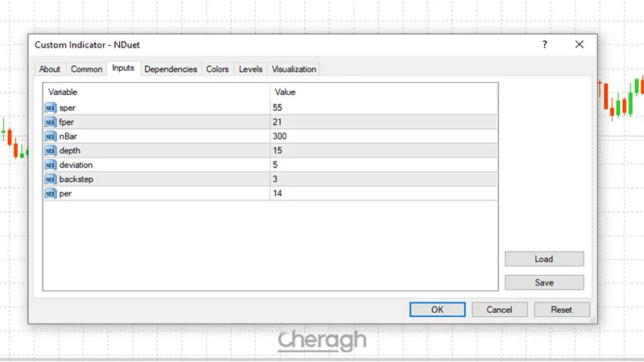This screenshot has width=644, height=362.
Task: Switch to the About tab
Action: click(50, 69)
